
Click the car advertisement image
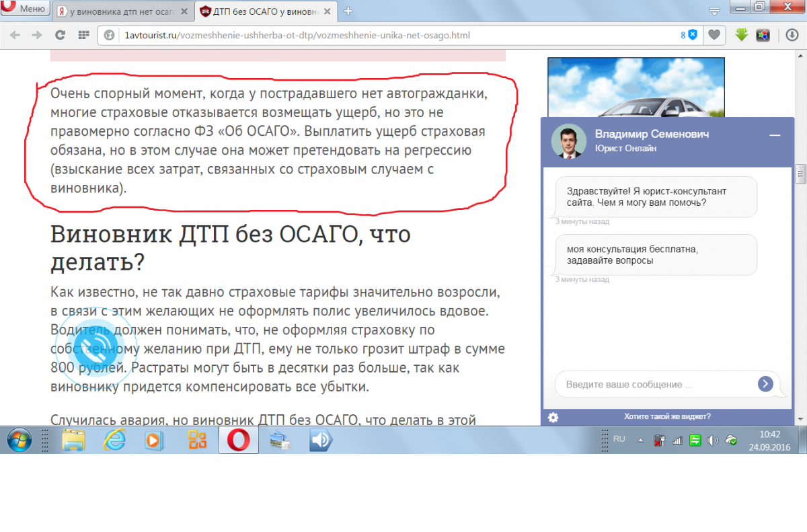pos(636,87)
